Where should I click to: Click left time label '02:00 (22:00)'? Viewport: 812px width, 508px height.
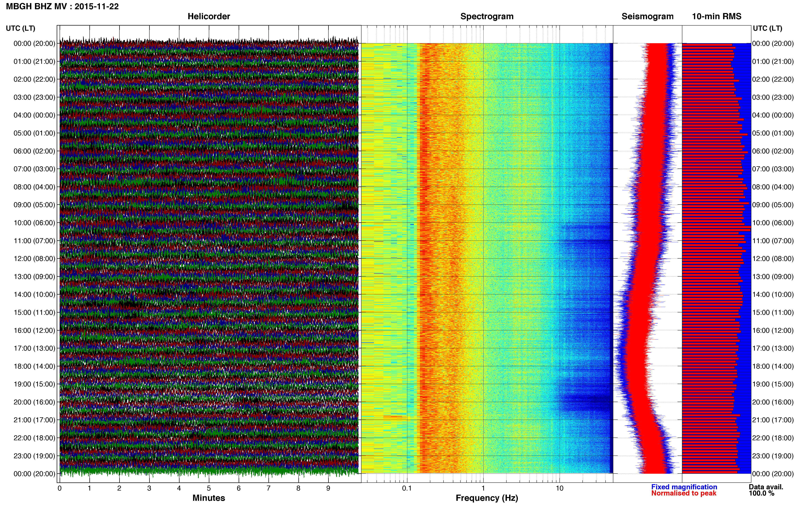[x=34, y=79]
